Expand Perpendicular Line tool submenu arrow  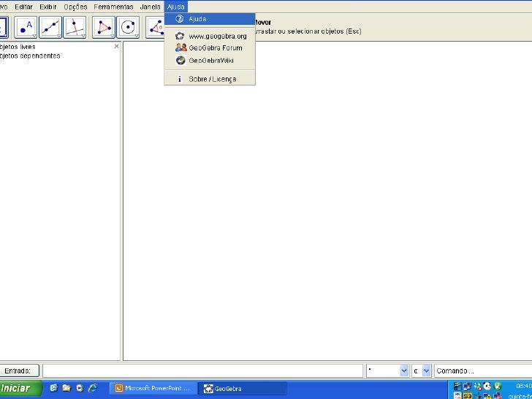coord(83,36)
